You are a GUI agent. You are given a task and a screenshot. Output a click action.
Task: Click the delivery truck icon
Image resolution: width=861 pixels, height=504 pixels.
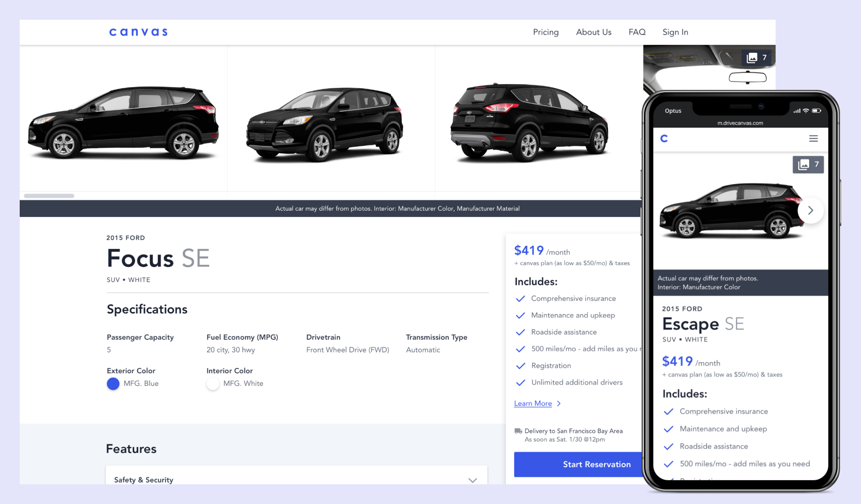tap(518, 431)
